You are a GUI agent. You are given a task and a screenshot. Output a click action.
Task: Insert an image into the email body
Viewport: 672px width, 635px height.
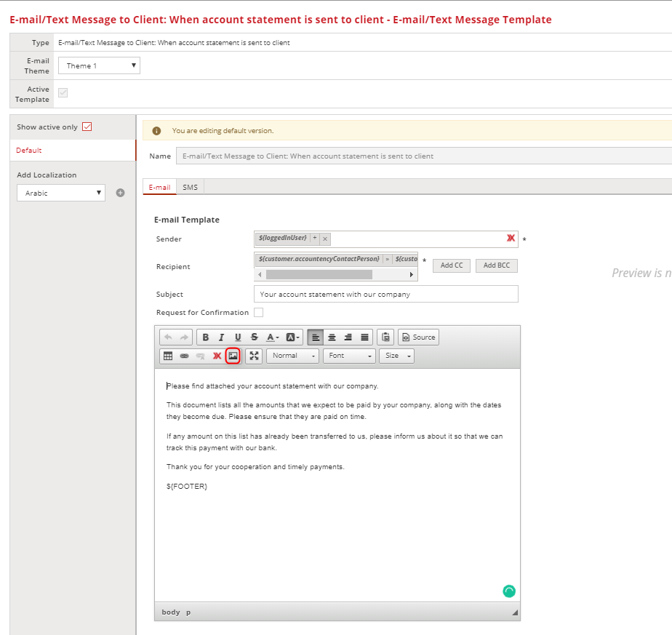(x=233, y=356)
